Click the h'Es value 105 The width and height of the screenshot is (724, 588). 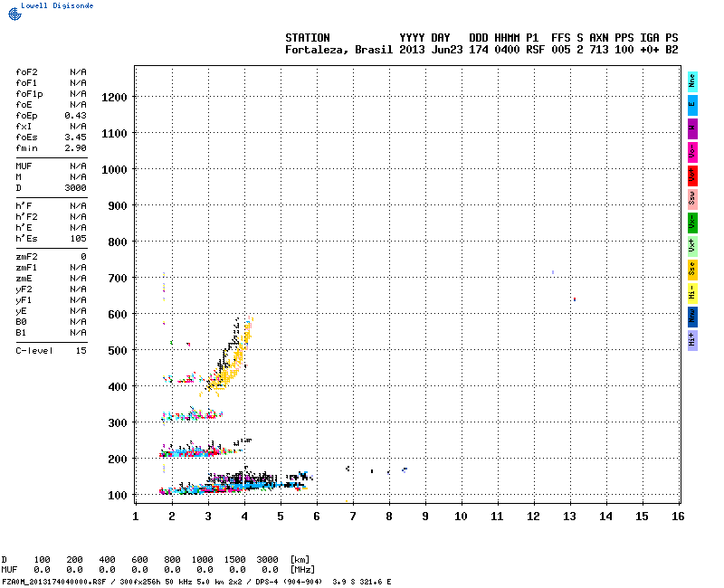point(79,239)
